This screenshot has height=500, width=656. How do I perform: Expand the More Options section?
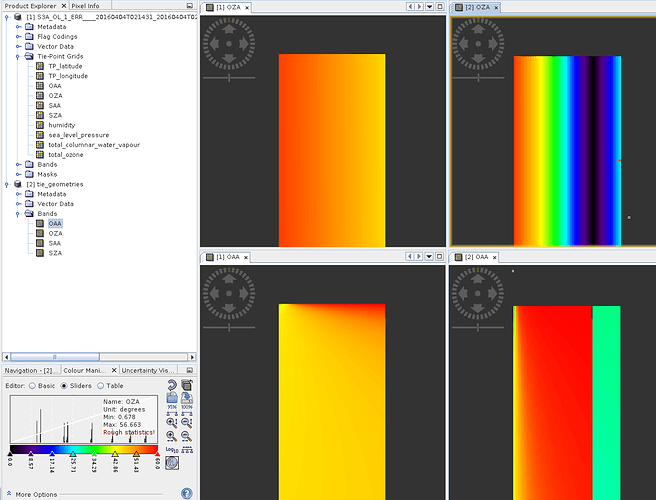pyautogui.click(x=9, y=494)
